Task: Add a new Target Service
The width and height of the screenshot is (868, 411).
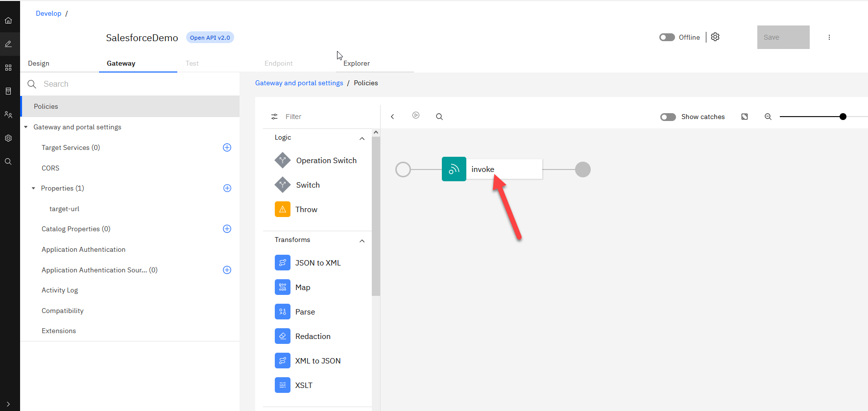Action: [x=227, y=147]
